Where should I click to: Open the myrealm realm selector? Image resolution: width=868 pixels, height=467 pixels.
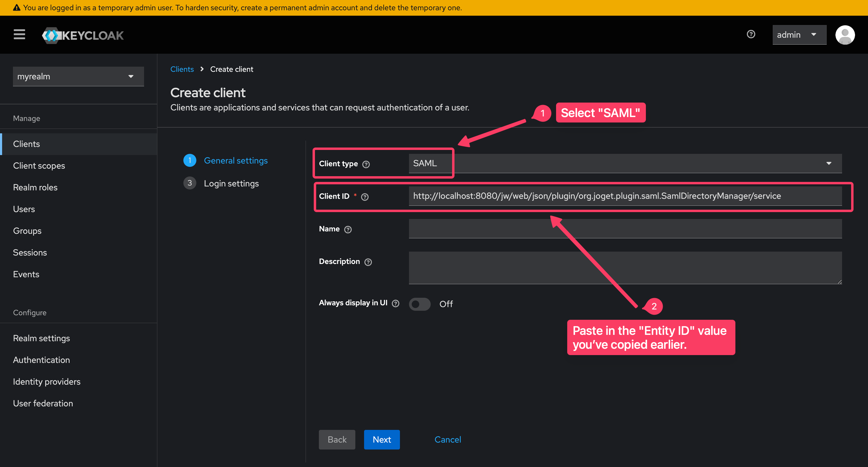[78, 76]
